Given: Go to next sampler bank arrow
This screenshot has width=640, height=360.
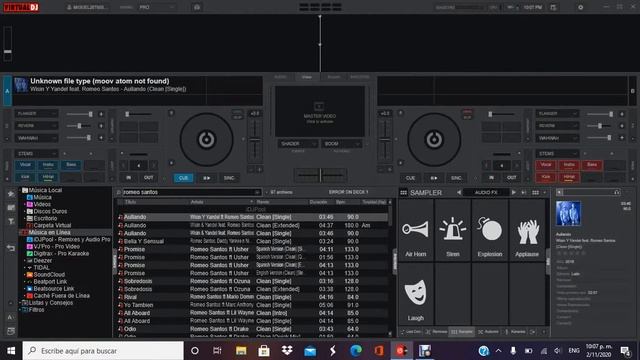Looking at the screenshot, I should pyautogui.click(x=513, y=192).
